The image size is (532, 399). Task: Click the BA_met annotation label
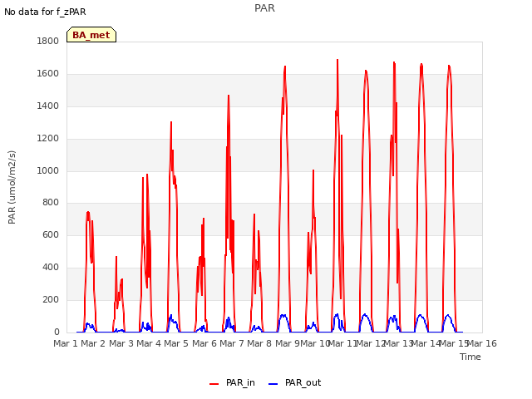pyautogui.click(x=91, y=35)
